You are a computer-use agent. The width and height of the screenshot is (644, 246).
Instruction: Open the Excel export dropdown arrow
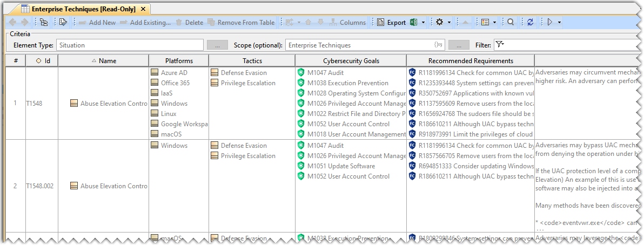pyautogui.click(x=423, y=23)
